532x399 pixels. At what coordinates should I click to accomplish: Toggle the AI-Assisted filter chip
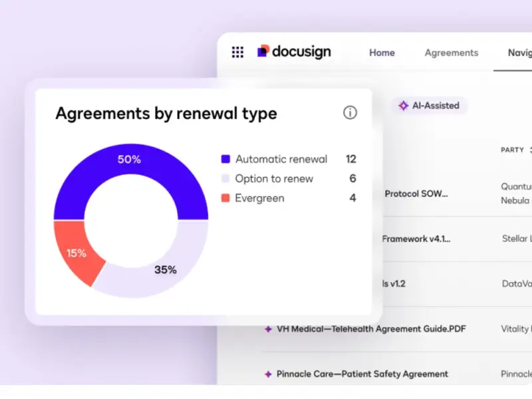coord(430,105)
